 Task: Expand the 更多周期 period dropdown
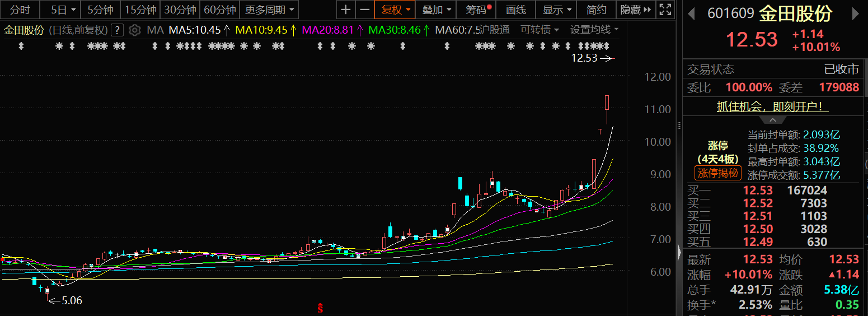pyautogui.click(x=269, y=10)
